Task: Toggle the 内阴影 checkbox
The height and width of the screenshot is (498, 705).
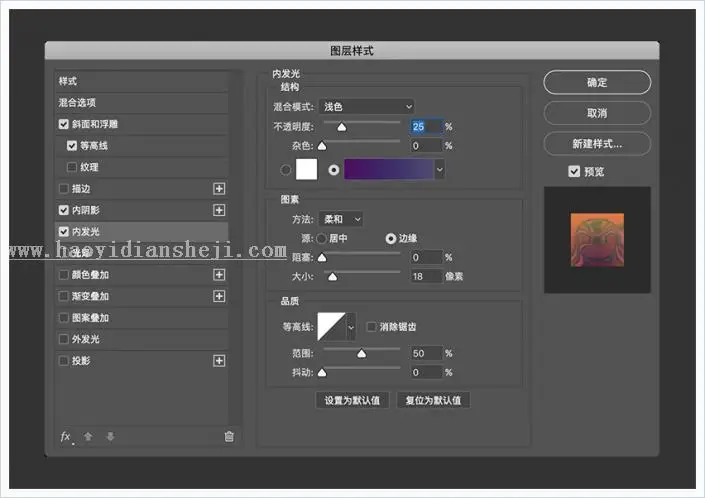Action: (64, 210)
